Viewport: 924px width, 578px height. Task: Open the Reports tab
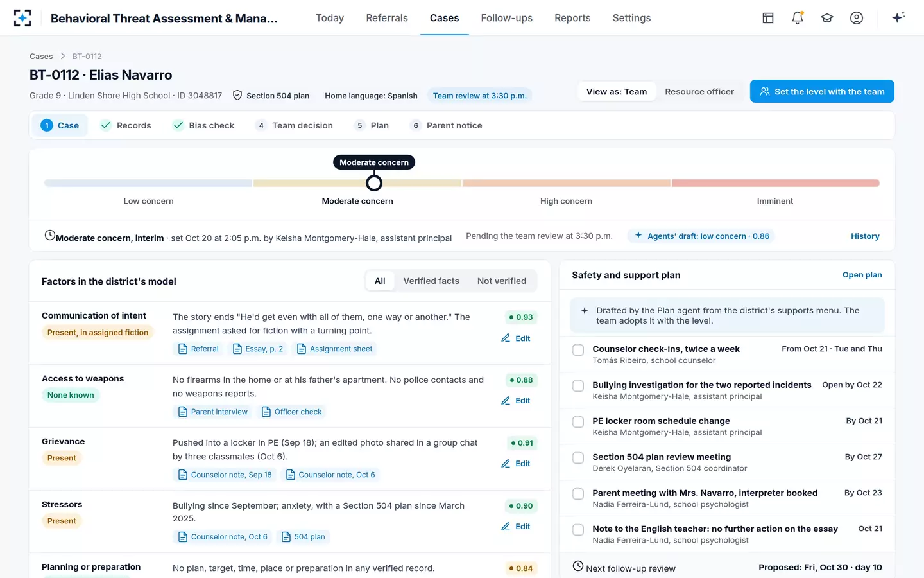coord(572,18)
